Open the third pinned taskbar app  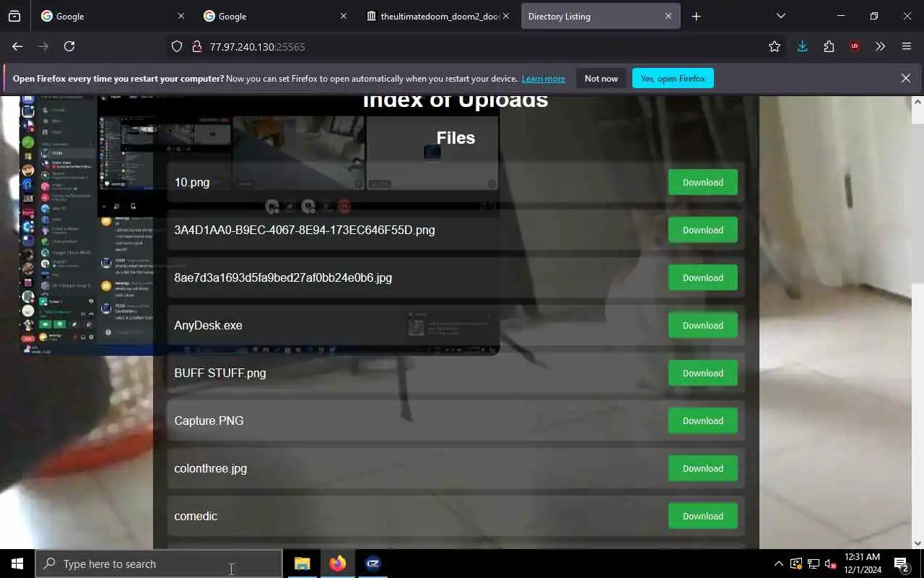click(x=372, y=564)
